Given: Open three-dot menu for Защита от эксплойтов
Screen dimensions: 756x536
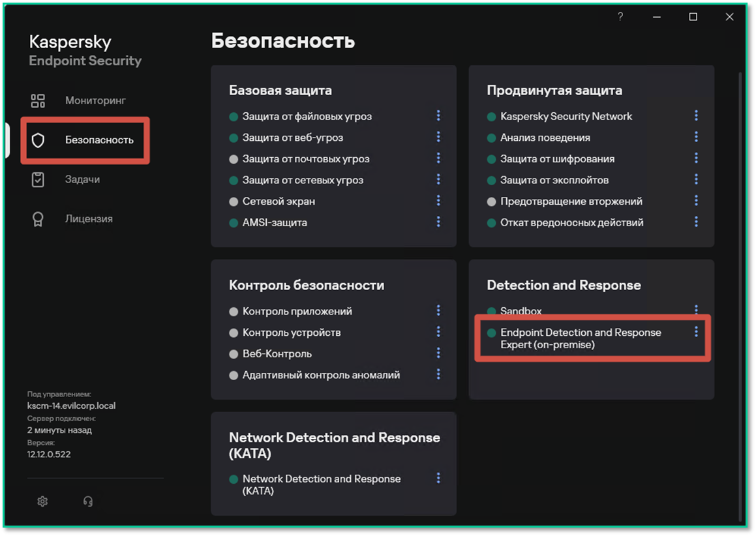Looking at the screenshot, I should (x=696, y=179).
